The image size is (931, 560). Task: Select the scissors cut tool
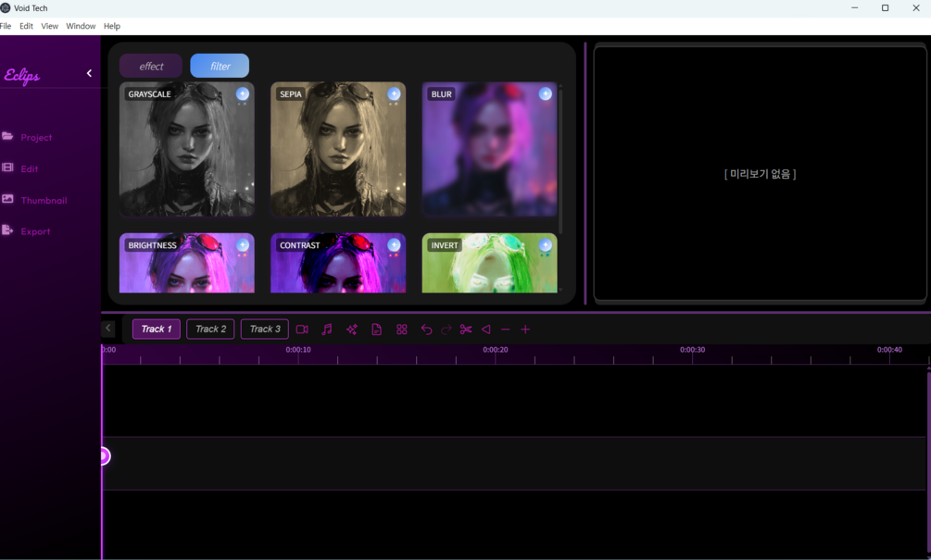[x=466, y=330]
